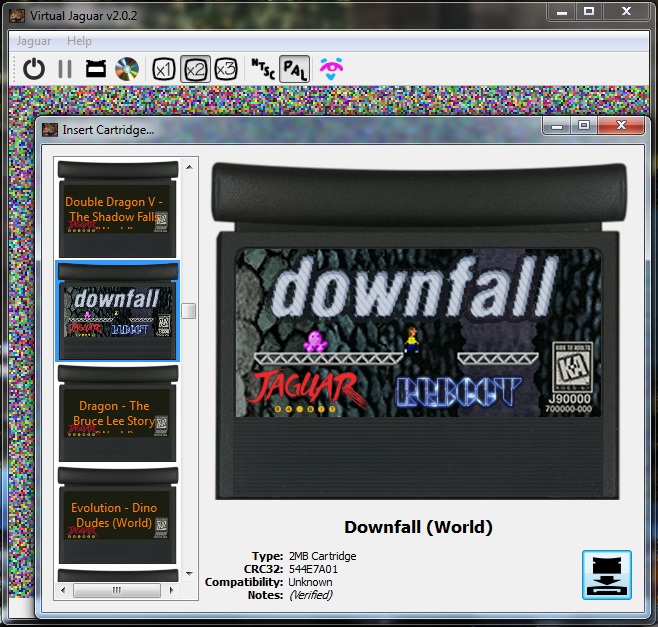The width and height of the screenshot is (658, 627).
Task: Click the power on/off toolbar icon
Action: (34, 69)
